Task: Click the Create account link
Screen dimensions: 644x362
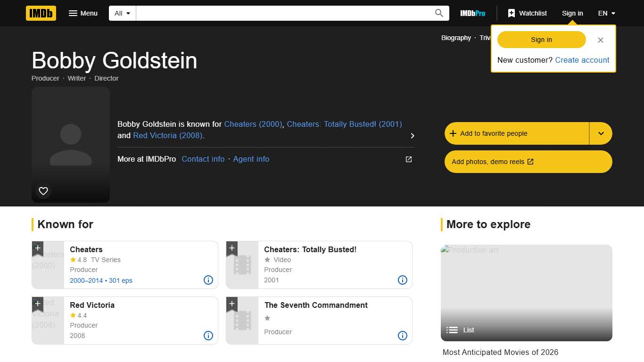Action: click(582, 60)
